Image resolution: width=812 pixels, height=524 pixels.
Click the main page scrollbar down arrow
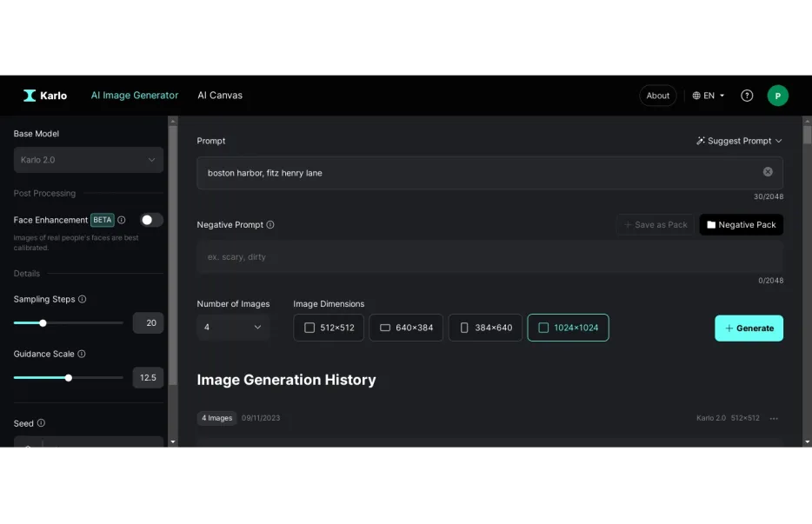807,442
